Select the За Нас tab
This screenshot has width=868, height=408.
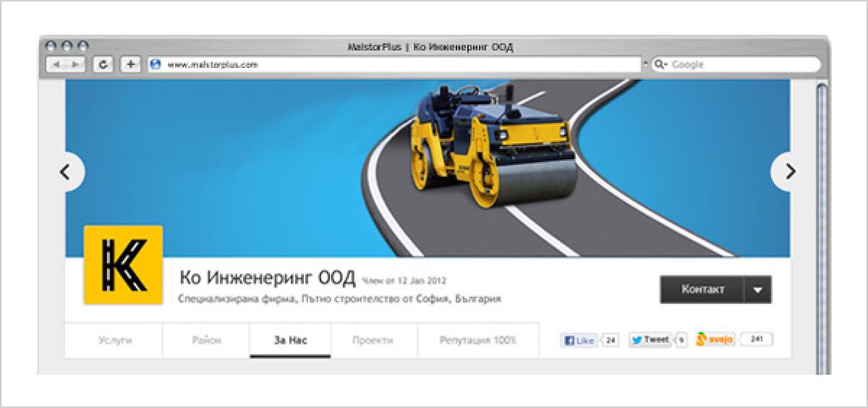[x=290, y=340]
